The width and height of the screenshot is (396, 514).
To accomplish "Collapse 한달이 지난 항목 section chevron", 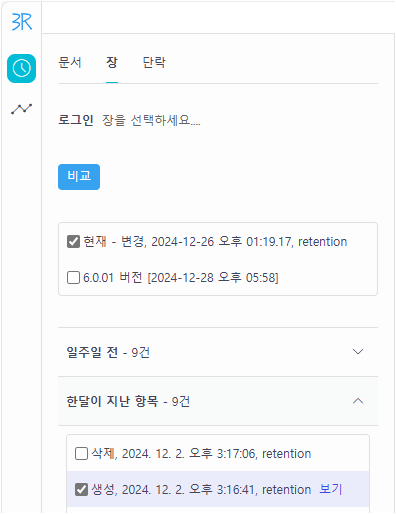I will [358, 401].
